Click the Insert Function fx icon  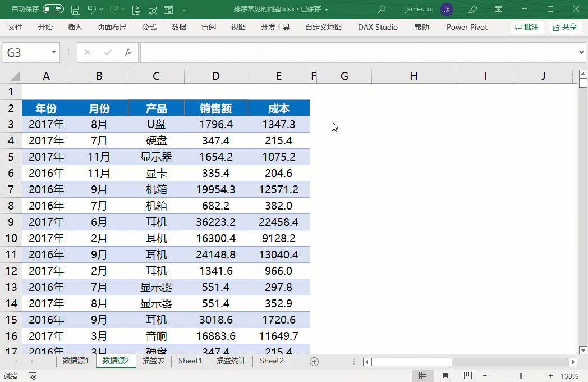127,52
